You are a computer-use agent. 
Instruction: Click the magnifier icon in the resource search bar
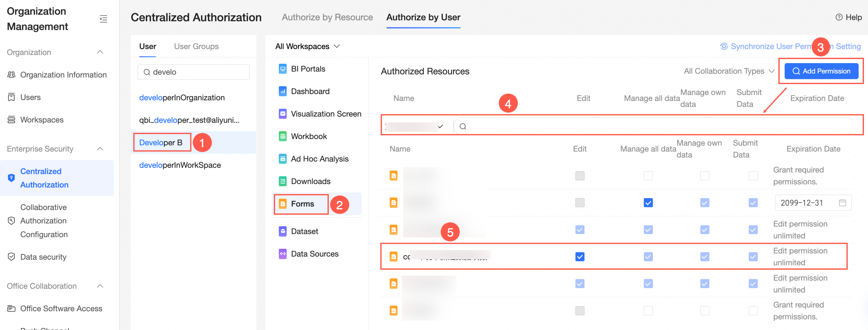(x=463, y=126)
